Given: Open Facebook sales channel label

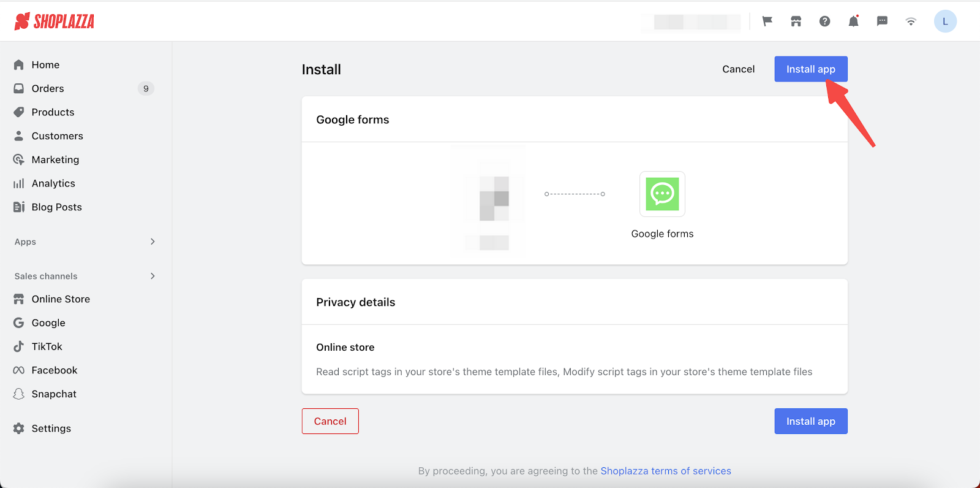Looking at the screenshot, I should (x=55, y=370).
